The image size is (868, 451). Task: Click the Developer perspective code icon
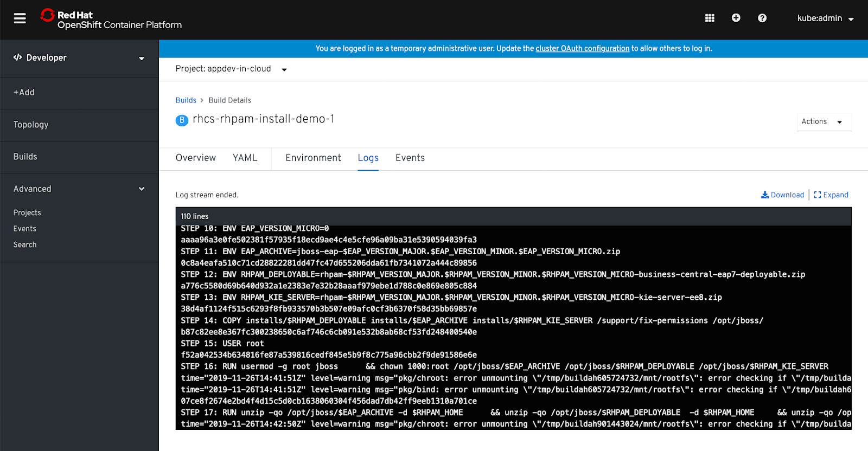pos(18,57)
